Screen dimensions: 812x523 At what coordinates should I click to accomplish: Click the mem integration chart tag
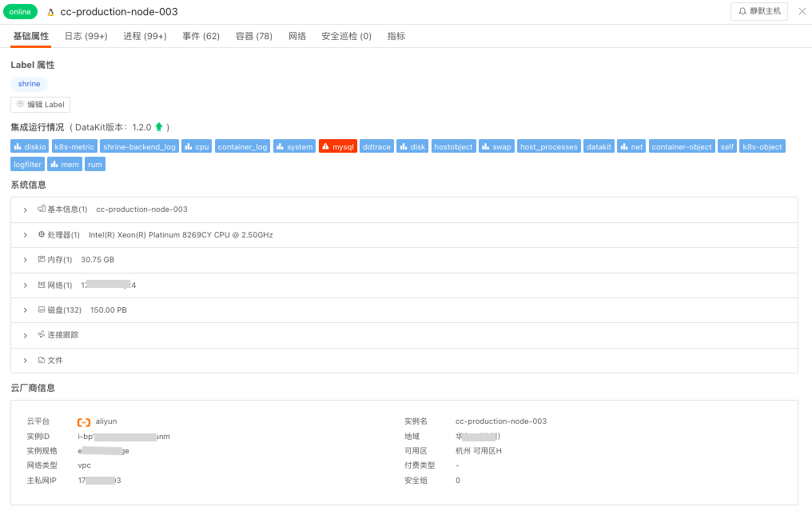point(65,164)
